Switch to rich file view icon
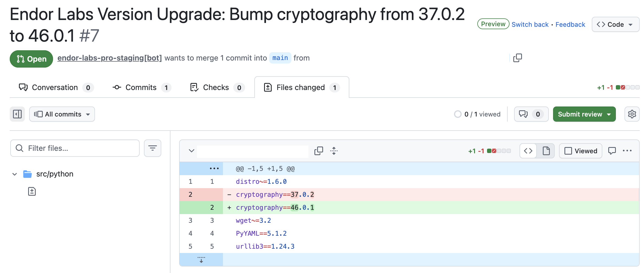The image size is (644, 273). [546, 151]
